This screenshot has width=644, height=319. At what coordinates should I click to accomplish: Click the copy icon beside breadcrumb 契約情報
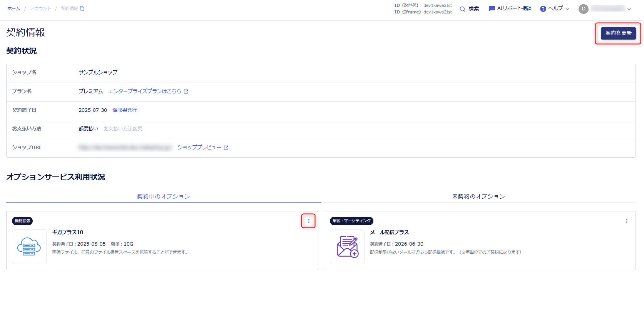pyautogui.click(x=82, y=8)
